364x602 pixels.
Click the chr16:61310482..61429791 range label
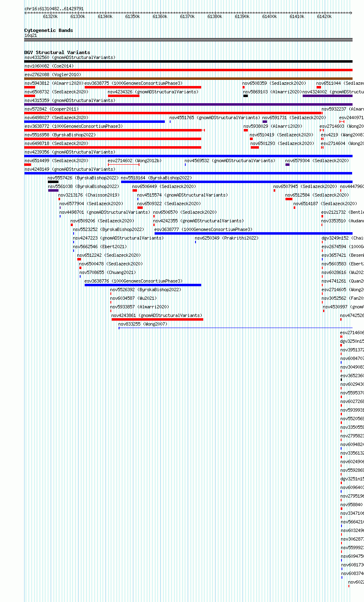pyautogui.click(x=54, y=9)
